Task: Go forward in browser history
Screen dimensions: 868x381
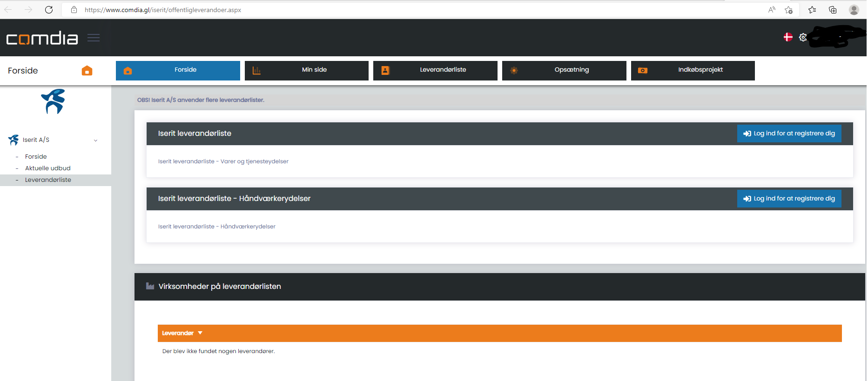Action: (28, 10)
